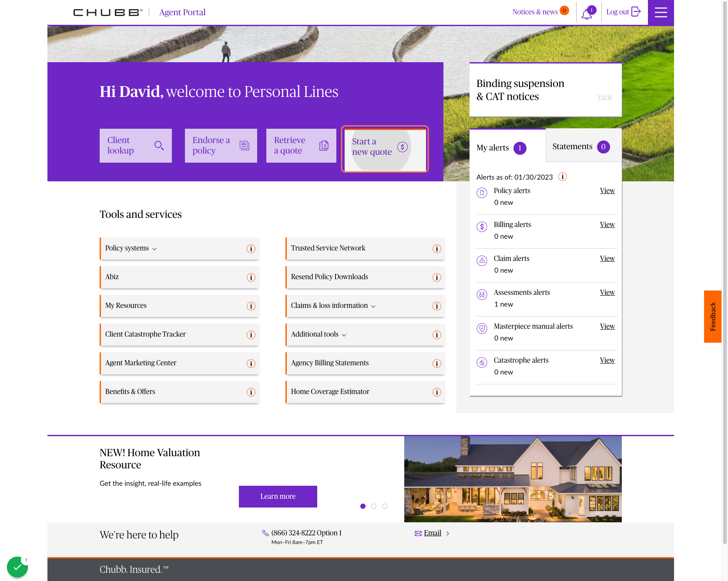
Task: Click the info icon beside Trusted Service Network
Action: pos(436,249)
